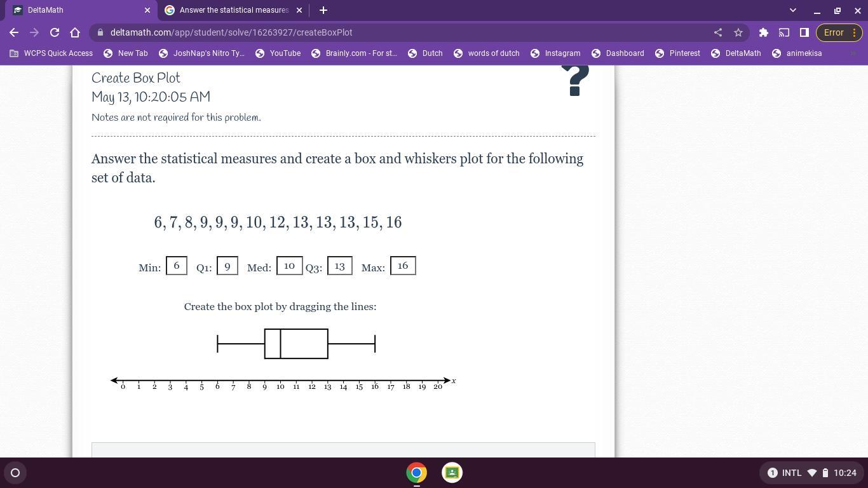Click the Med input field
Viewport: 868px width, 488px height.
click(289, 266)
